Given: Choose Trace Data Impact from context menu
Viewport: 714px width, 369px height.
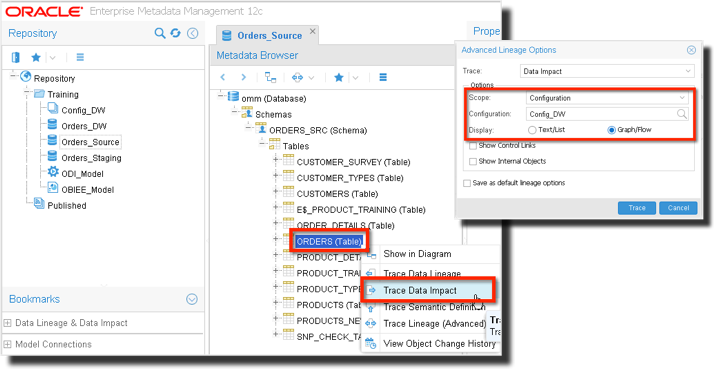Looking at the screenshot, I should coord(420,291).
